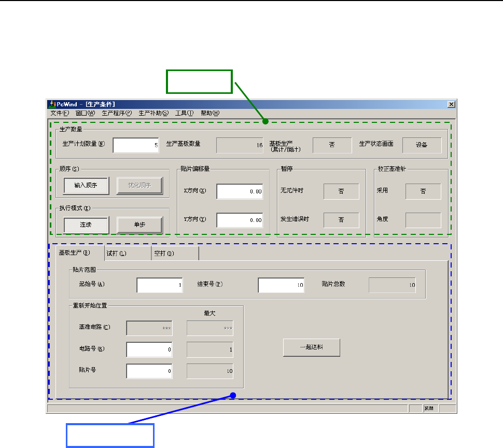Click the 基准电路(C) field
Image resolution: width=503 pixels, height=448 pixels.
click(x=149, y=328)
